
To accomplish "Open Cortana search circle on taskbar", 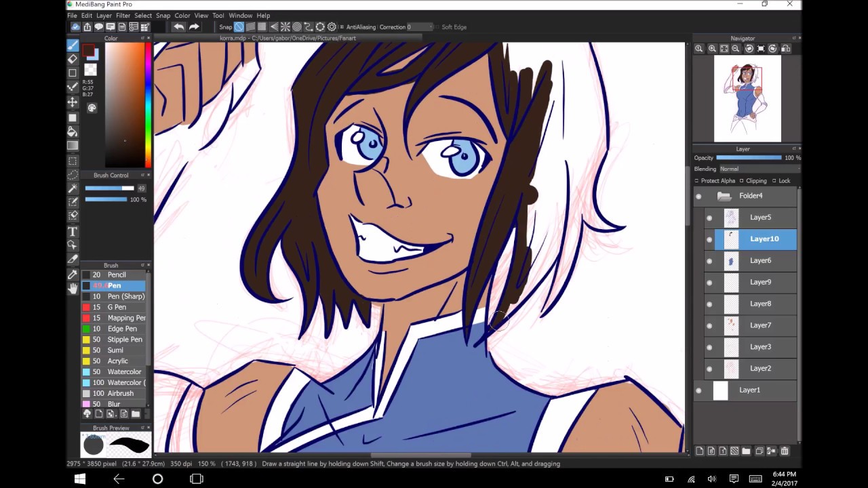I will 157,479.
